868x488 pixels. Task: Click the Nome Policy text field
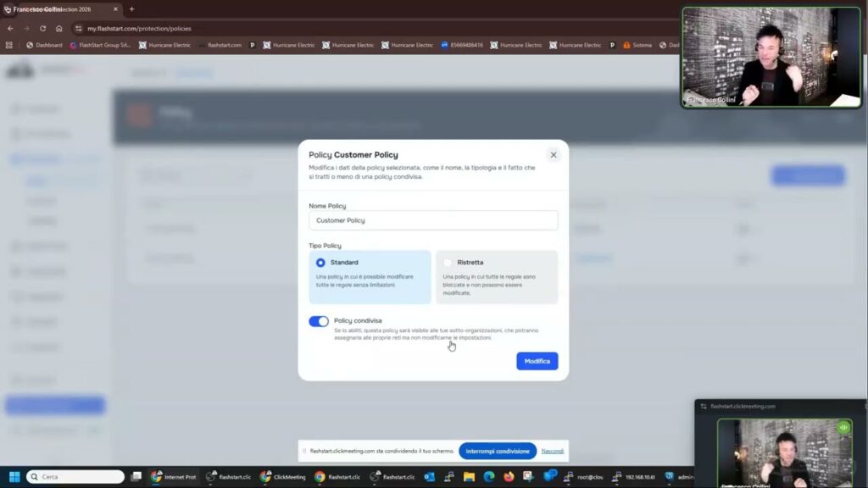[433, 220]
